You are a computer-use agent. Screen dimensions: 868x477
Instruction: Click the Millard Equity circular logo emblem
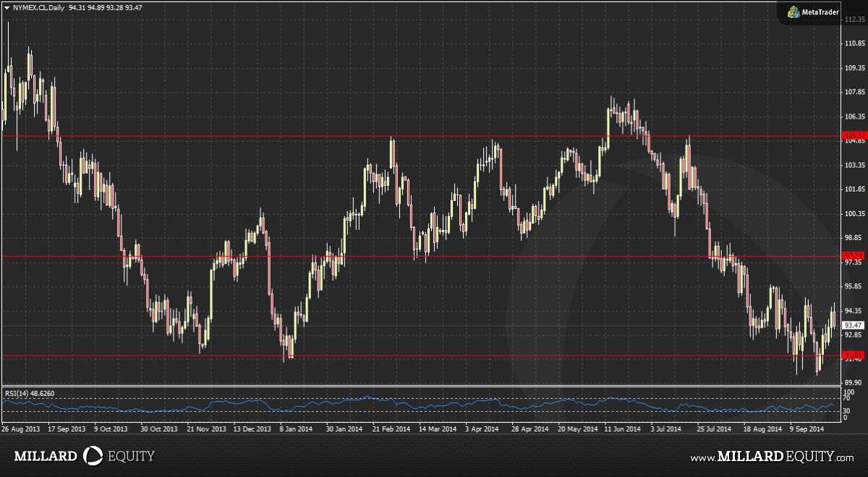(x=94, y=456)
